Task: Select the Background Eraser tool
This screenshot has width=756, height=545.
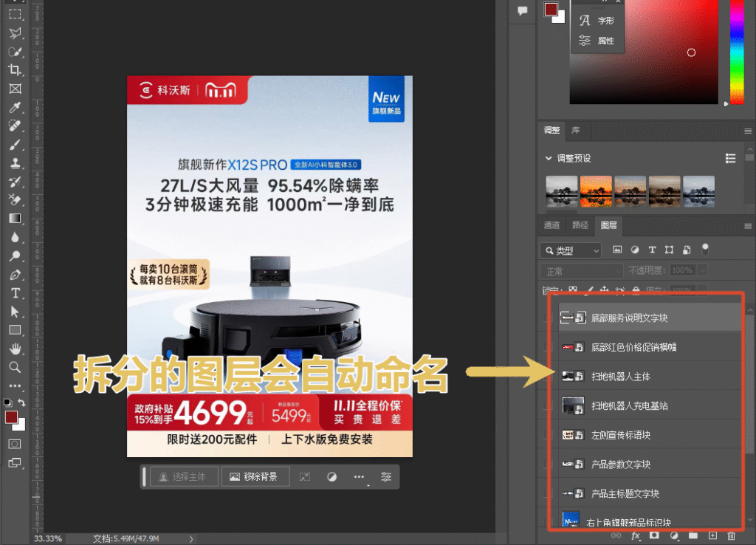Action: click(x=15, y=199)
